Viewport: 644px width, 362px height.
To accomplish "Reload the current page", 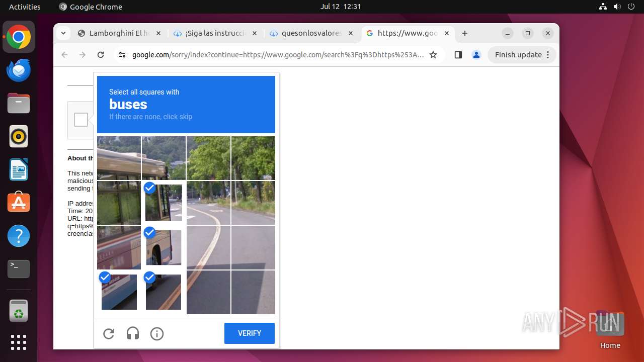I will 101,55.
